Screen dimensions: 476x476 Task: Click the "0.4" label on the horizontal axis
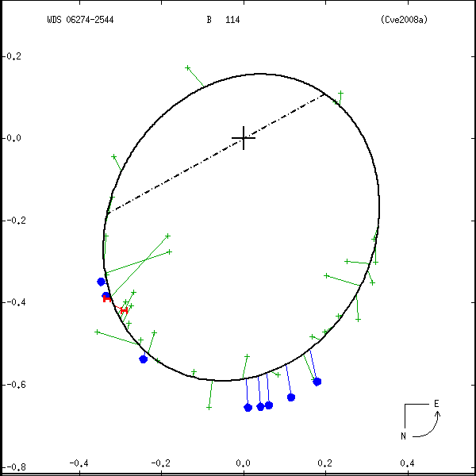408,463
